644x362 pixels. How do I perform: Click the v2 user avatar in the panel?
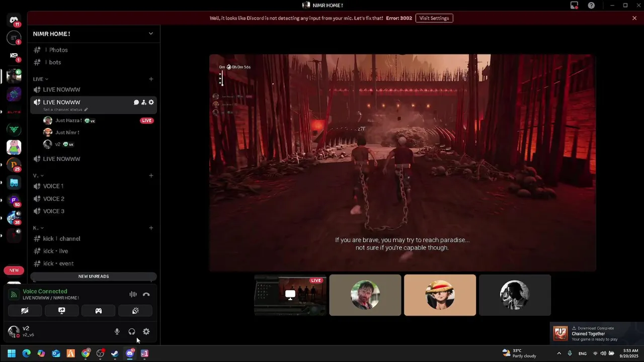[x=14, y=331]
